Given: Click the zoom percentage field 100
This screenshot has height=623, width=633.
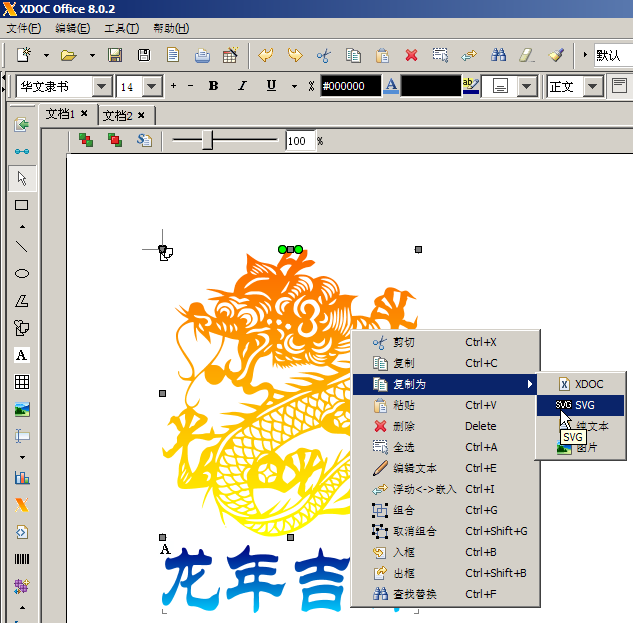Looking at the screenshot, I should 300,141.
